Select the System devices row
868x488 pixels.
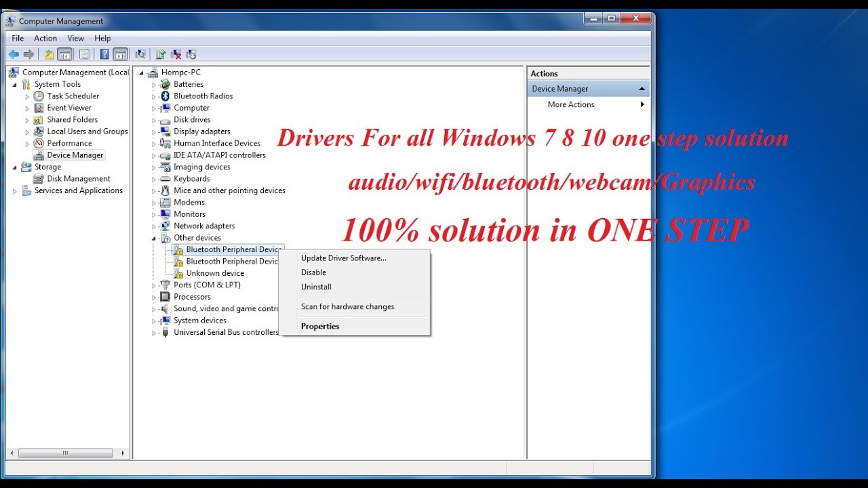[x=200, y=321]
